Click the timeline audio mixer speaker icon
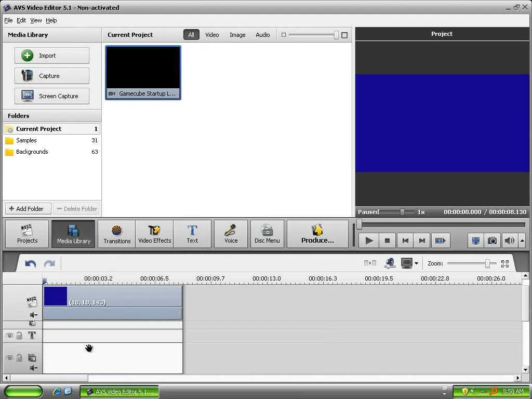The height and width of the screenshot is (399, 532). click(390, 263)
